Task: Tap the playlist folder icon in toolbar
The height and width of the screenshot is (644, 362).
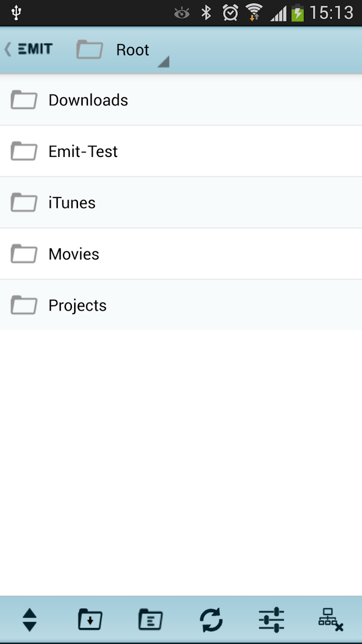Action: pos(150,620)
